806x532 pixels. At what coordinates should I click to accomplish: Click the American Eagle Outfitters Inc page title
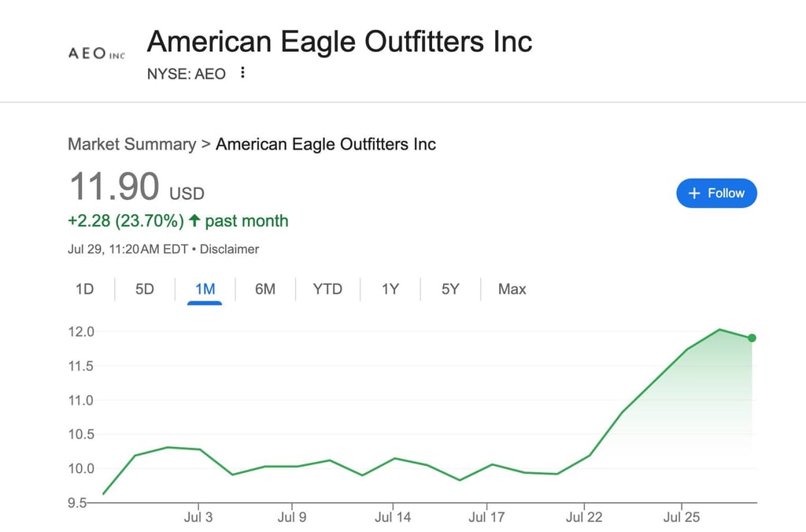(339, 42)
